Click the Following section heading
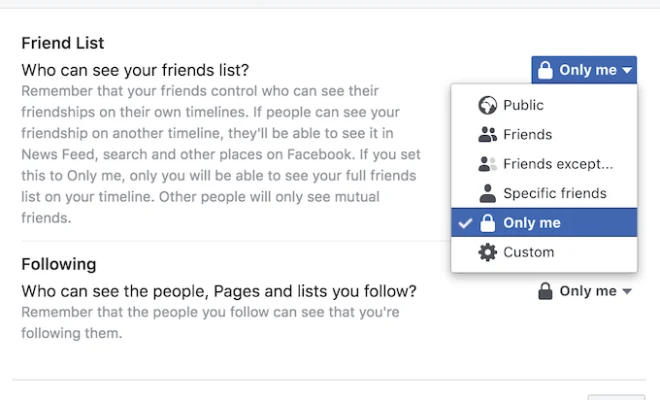The height and width of the screenshot is (400, 660). coord(59,264)
